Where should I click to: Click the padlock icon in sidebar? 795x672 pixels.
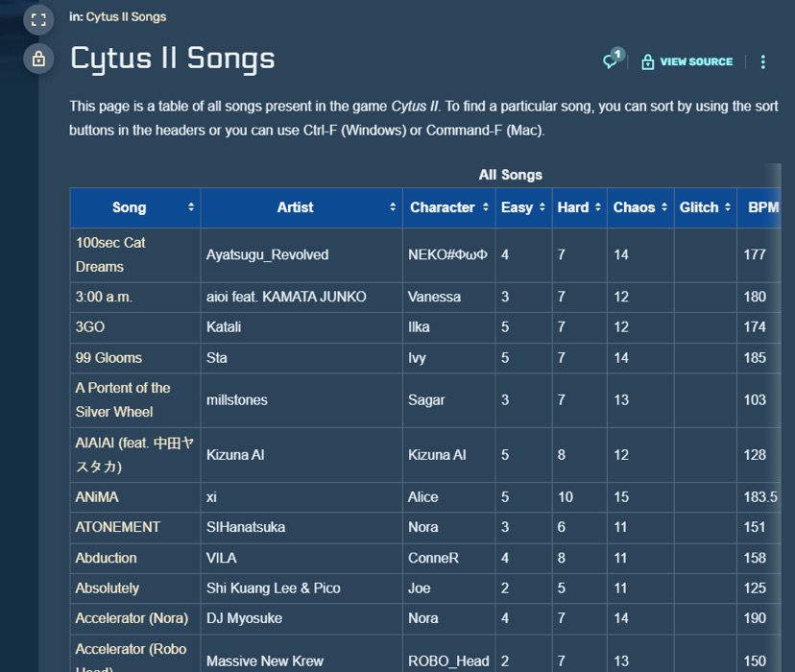click(x=38, y=60)
